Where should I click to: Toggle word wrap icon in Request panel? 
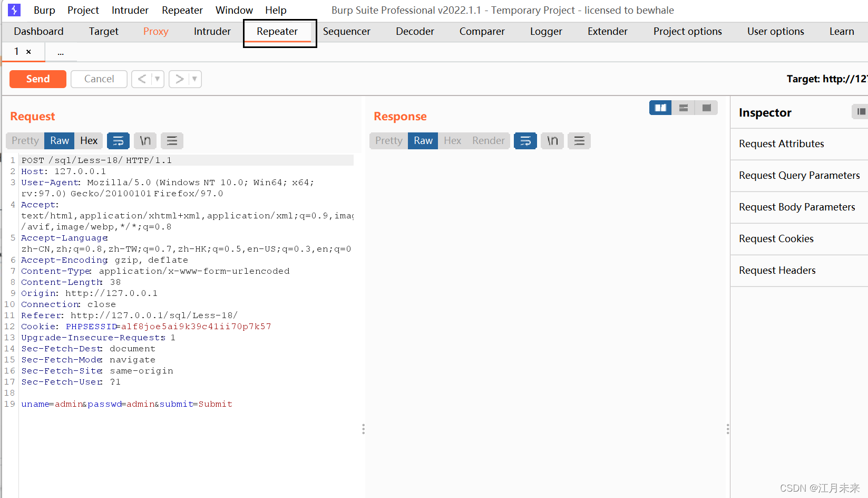[x=118, y=141]
